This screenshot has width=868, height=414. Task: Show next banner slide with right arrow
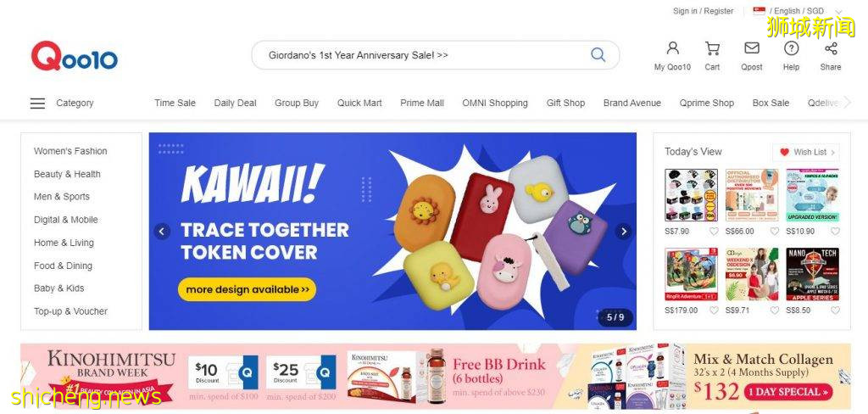point(623,231)
